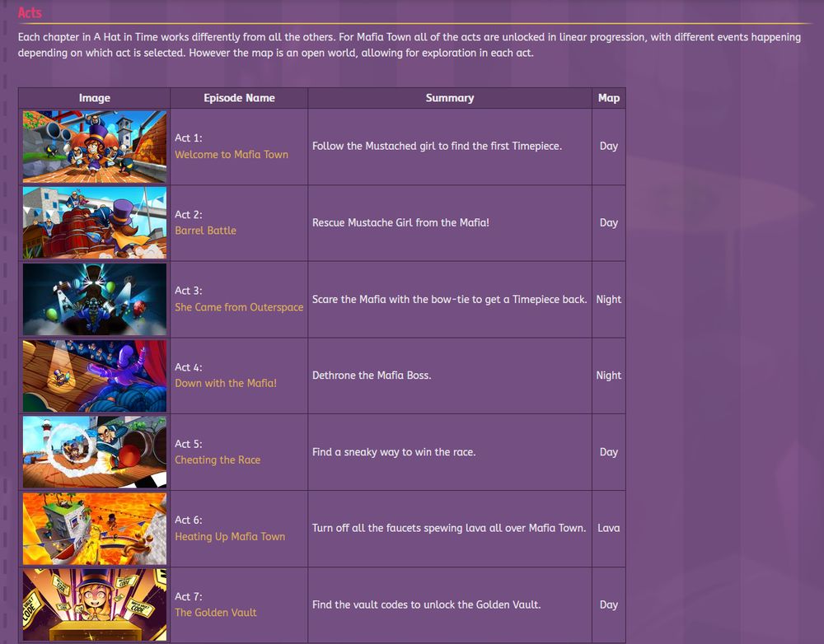Click the Day cell in Golden Vault row

click(609, 604)
